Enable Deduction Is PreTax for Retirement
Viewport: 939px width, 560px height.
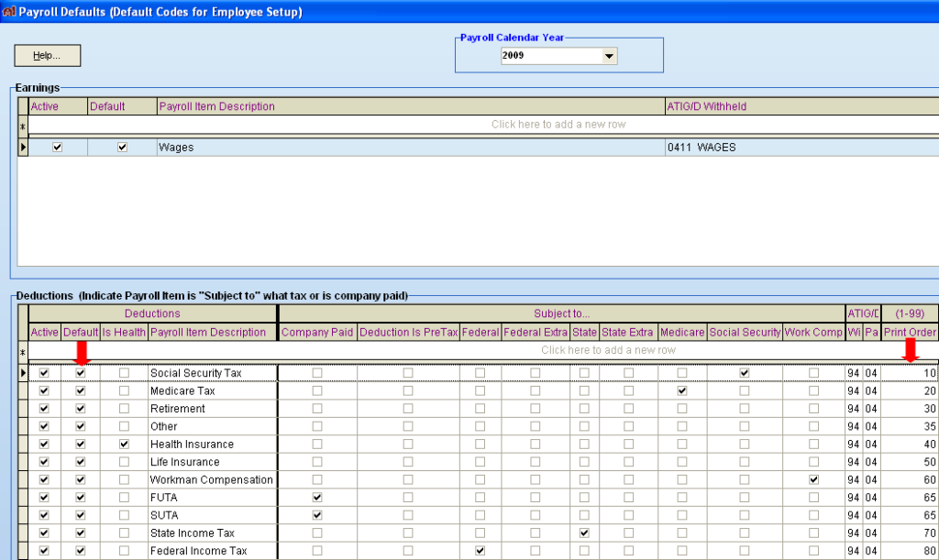(406, 408)
